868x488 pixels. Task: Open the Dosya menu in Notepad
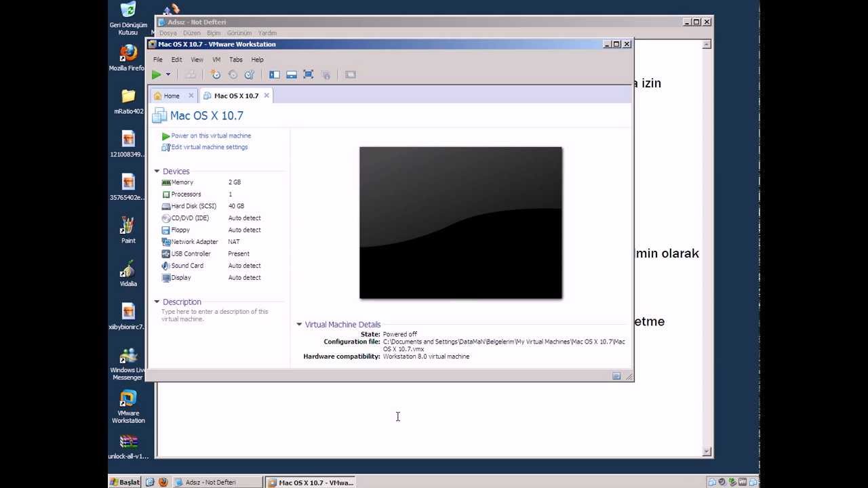coord(167,33)
